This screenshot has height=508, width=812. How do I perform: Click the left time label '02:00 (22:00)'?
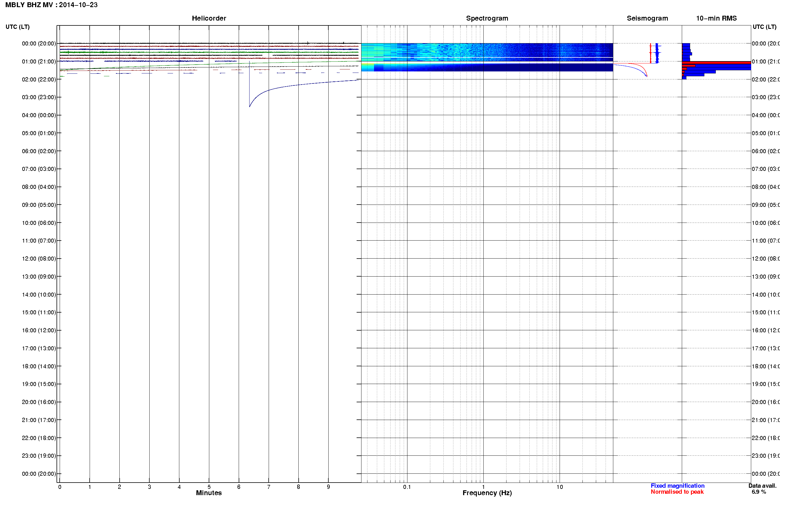coord(39,80)
